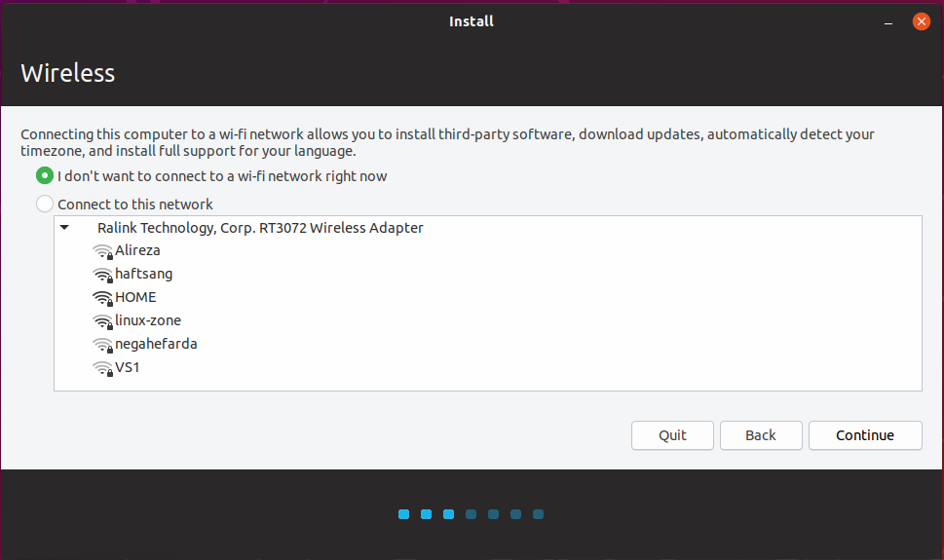The image size is (944, 560).
Task: Click the Wi-Fi signal icon beside linux-zone
Action: (x=102, y=321)
